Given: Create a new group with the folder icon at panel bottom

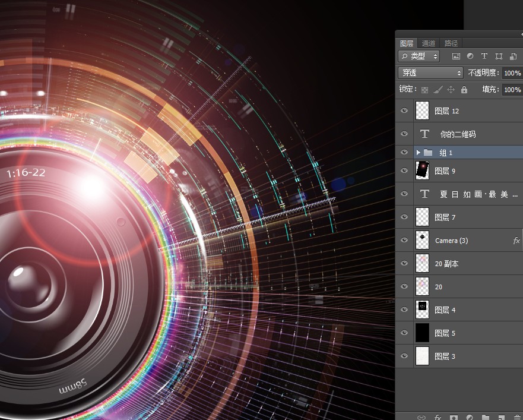Looking at the screenshot, I should pos(486,417).
